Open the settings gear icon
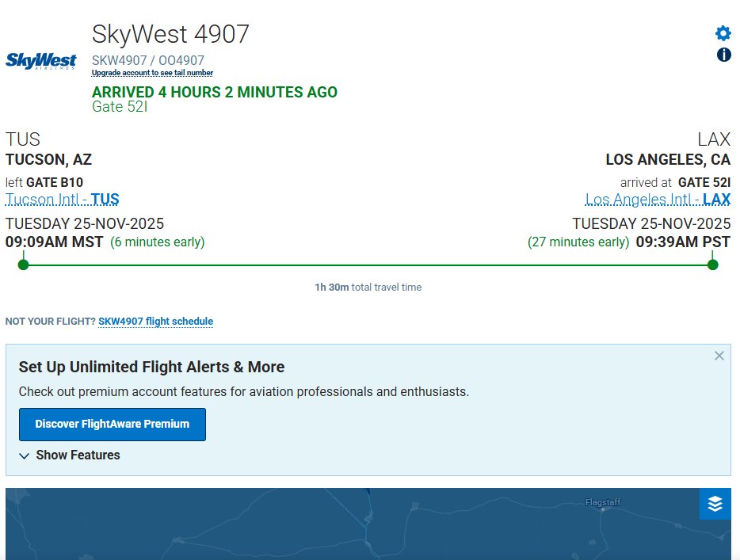Screen dimensions: 740x560 723,33
